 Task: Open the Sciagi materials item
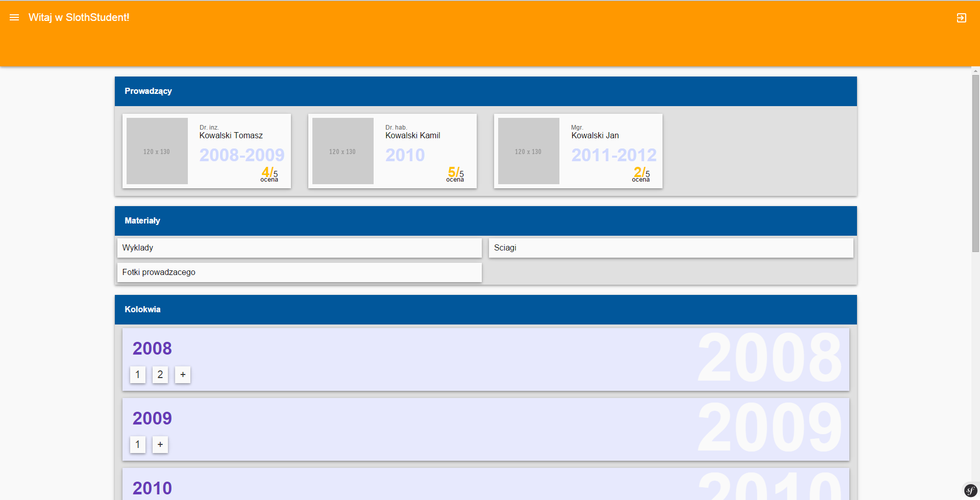pyautogui.click(x=671, y=248)
